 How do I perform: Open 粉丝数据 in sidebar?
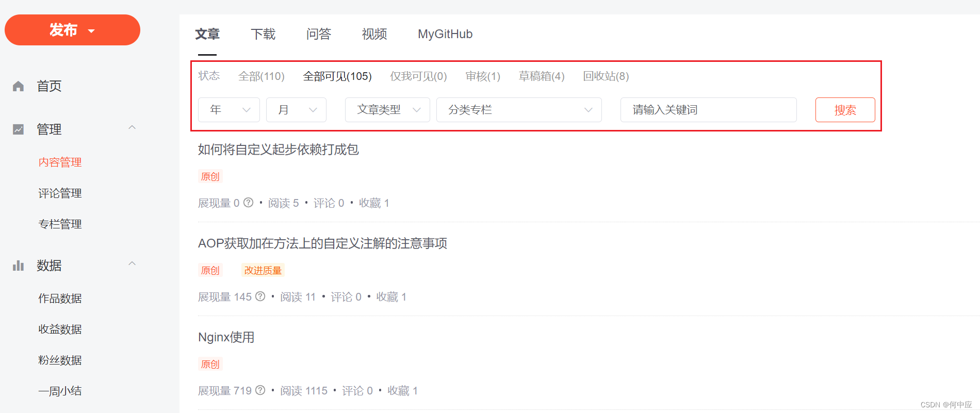click(x=60, y=360)
